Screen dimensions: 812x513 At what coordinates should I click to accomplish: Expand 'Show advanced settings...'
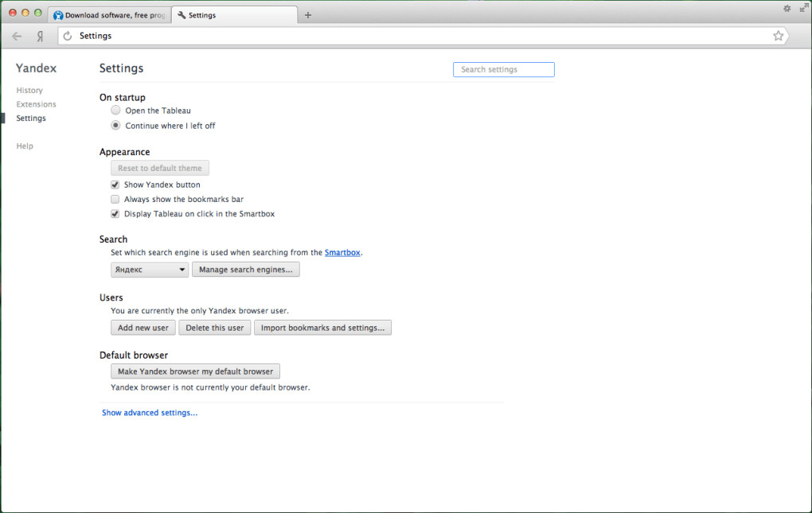coord(150,413)
